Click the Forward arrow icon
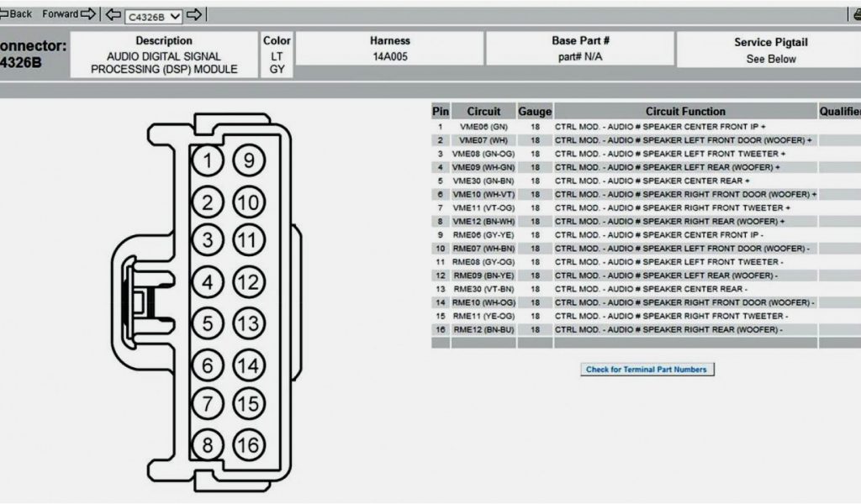Screen dimensions: 861x504 88,14
